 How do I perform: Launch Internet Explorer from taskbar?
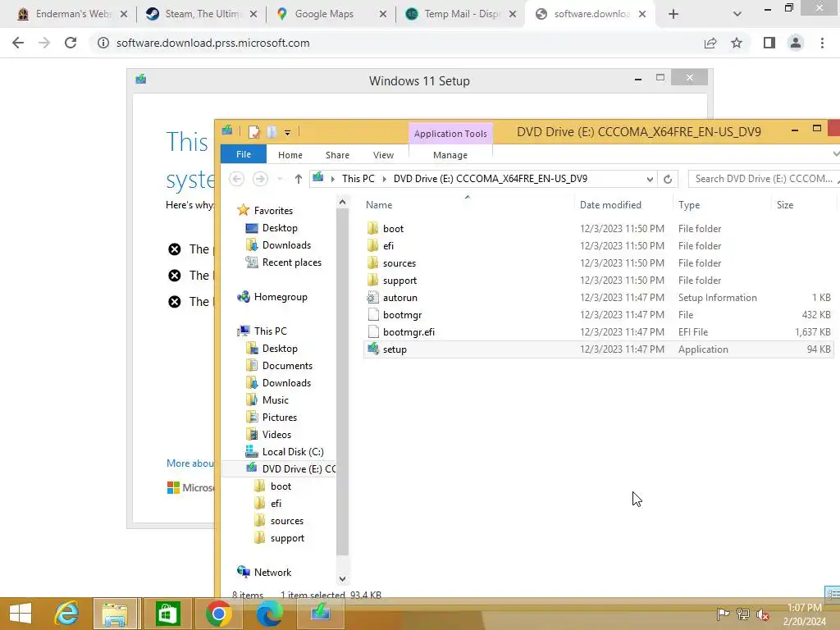tap(66, 614)
